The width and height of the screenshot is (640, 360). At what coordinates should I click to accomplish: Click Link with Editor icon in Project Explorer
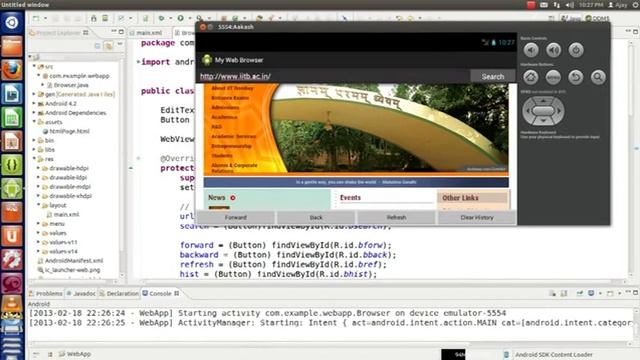pyautogui.click(x=109, y=46)
